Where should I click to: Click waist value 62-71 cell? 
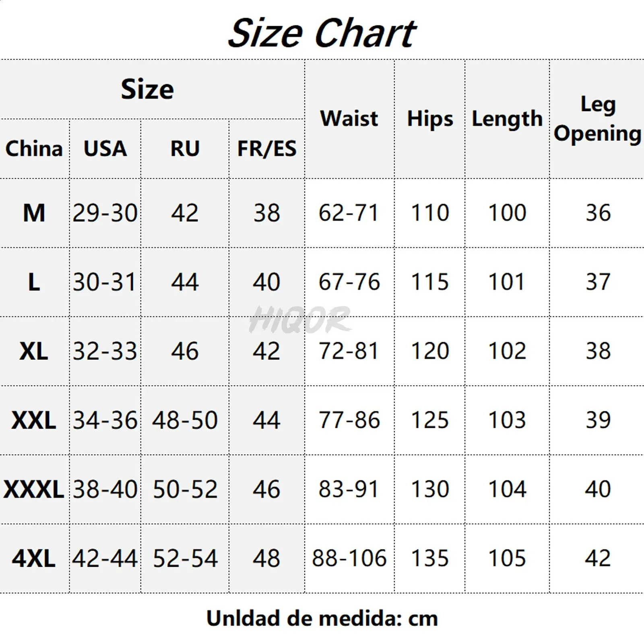click(349, 213)
